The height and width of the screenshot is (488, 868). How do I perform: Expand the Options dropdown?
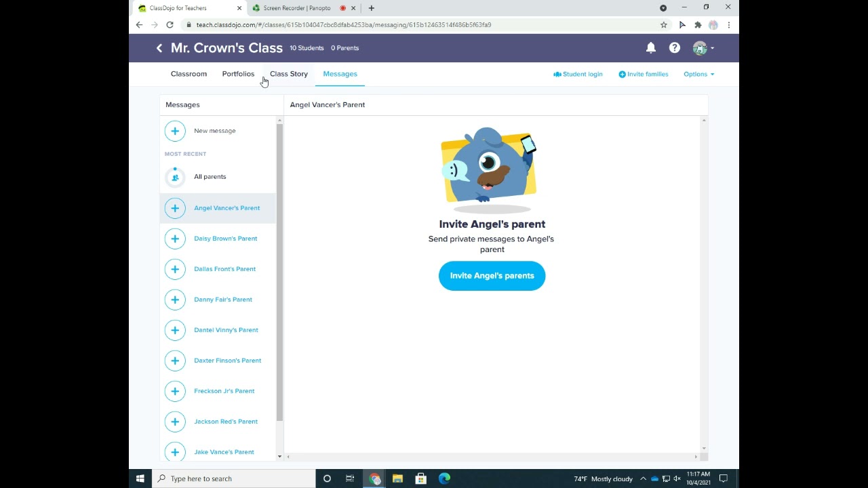[698, 74]
